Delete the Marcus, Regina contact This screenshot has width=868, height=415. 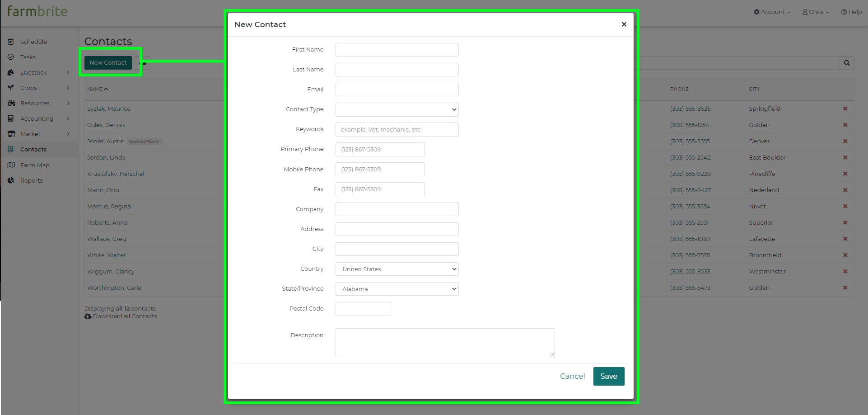tap(845, 206)
